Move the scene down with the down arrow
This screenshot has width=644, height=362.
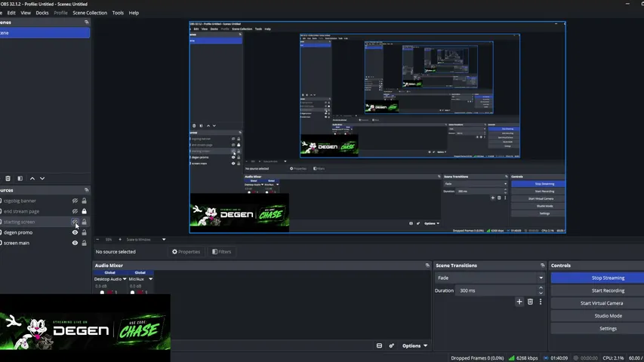42,179
